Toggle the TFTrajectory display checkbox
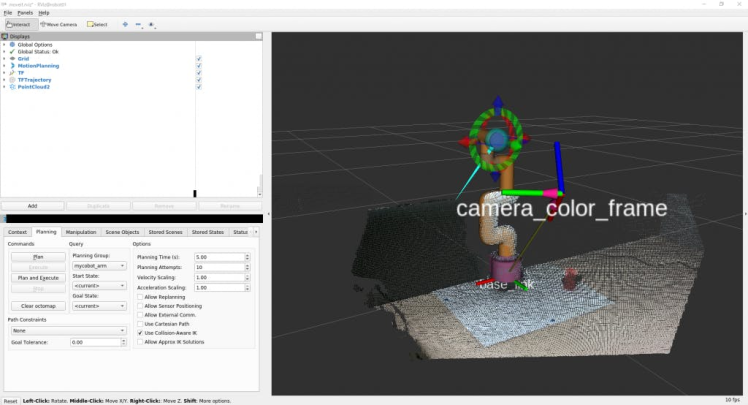The image size is (748, 405). click(x=199, y=79)
